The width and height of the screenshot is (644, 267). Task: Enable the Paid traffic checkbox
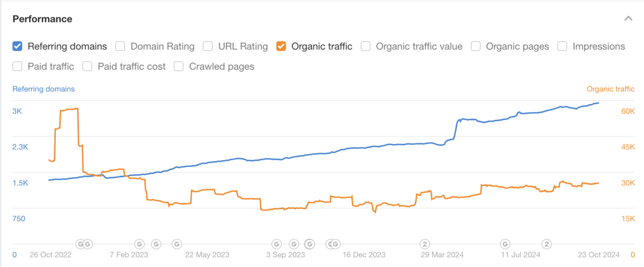(17, 67)
